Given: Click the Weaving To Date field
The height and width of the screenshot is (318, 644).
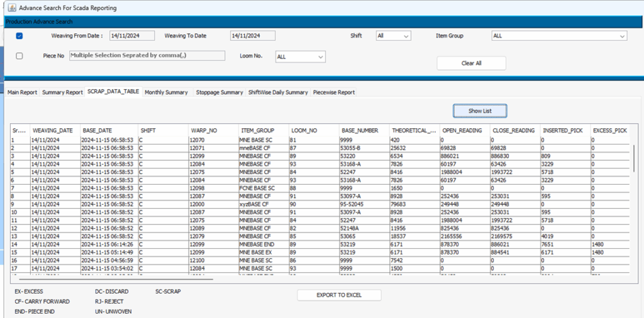Looking at the screenshot, I should pyautogui.click(x=253, y=36).
